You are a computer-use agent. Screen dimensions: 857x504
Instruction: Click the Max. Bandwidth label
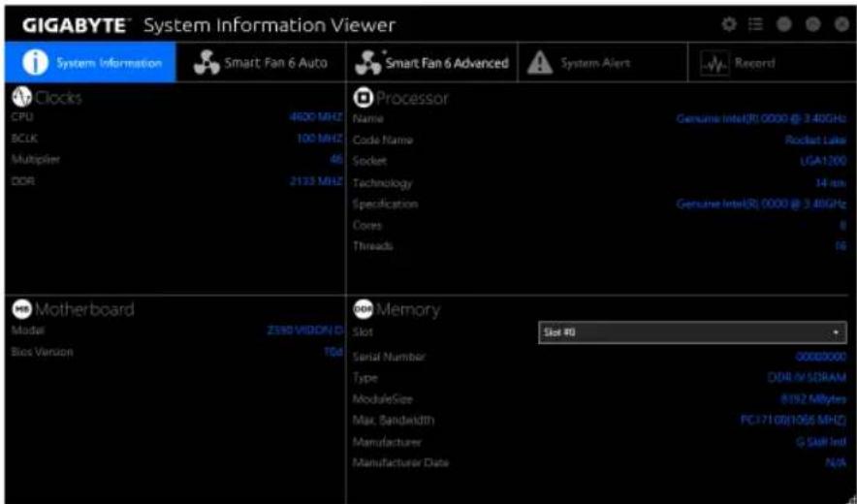[x=394, y=421]
